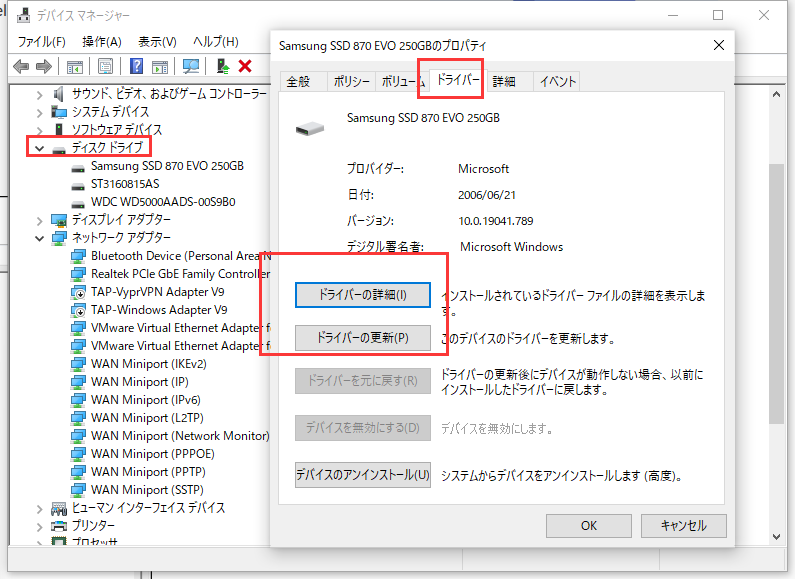This screenshot has height=579, width=795.
Task: Click the Back arrow toolbar icon
Action: point(21,66)
